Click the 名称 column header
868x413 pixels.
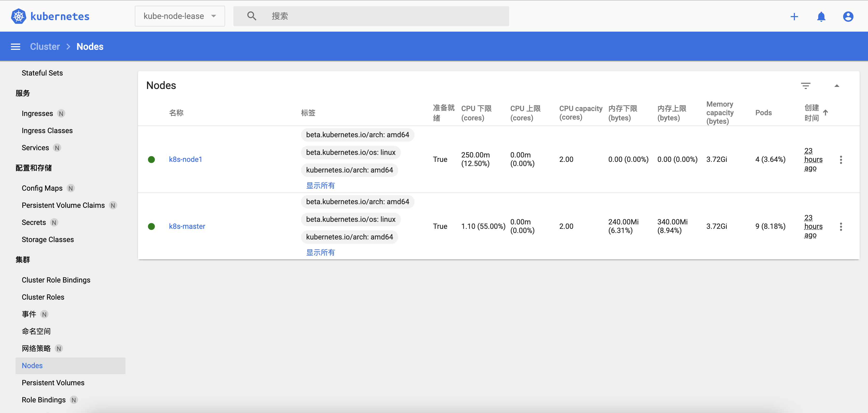coord(176,113)
